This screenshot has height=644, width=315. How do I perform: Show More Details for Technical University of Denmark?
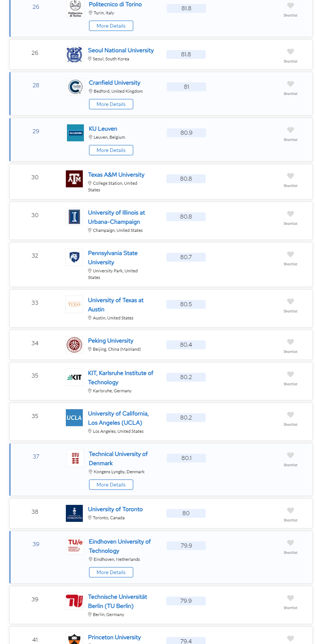tap(111, 485)
